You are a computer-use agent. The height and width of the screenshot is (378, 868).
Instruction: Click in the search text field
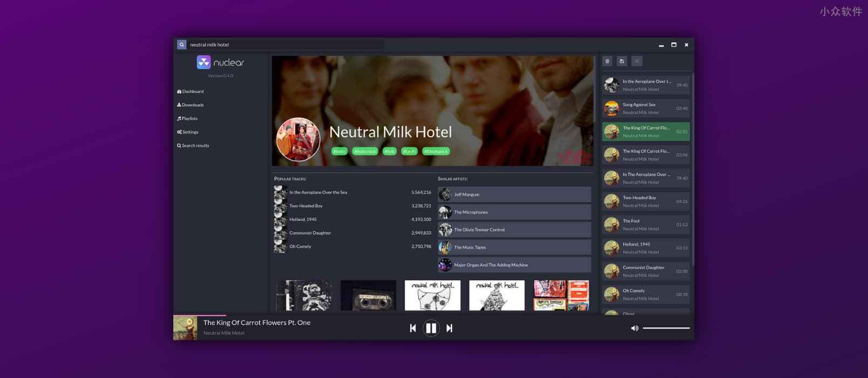286,45
